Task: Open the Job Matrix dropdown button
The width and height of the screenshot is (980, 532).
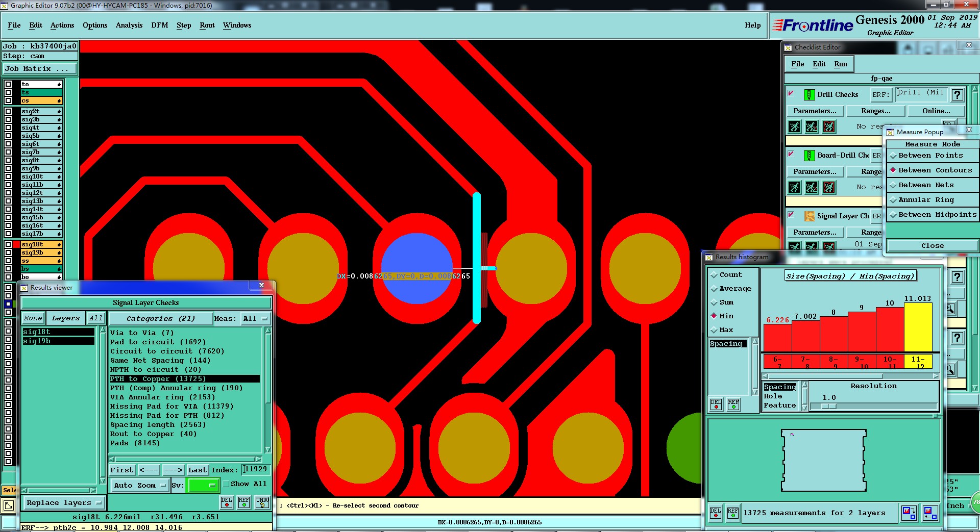Action: [40, 69]
